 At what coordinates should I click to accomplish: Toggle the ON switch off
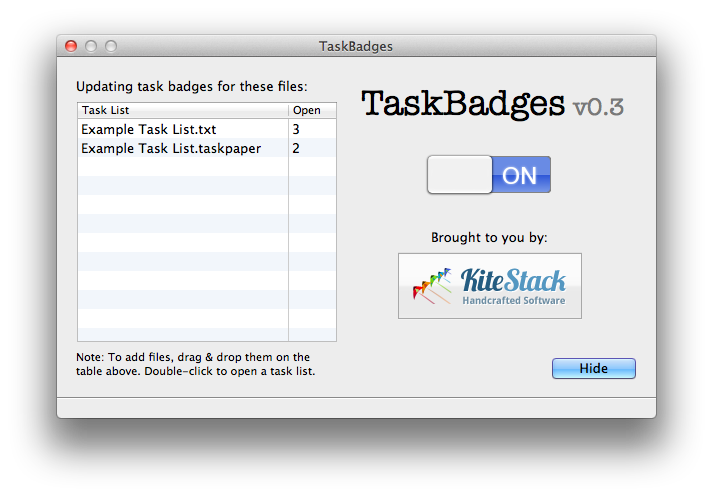click(489, 175)
